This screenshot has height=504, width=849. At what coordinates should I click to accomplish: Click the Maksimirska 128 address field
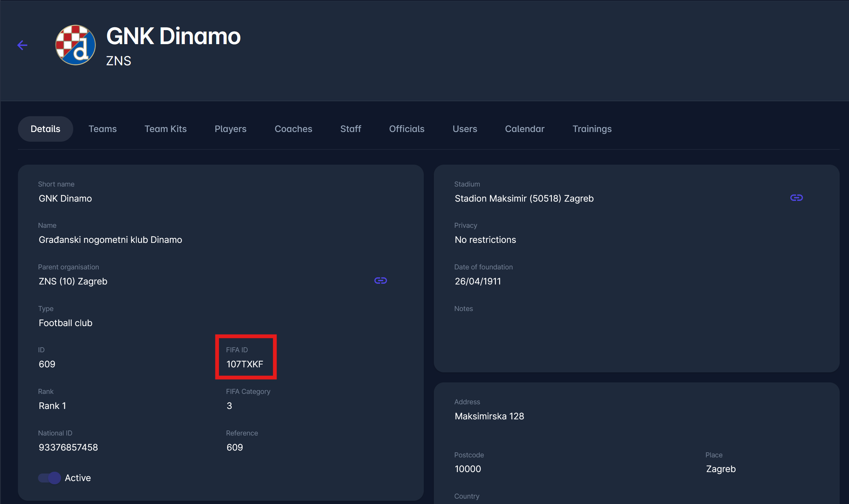tap(489, 416)
